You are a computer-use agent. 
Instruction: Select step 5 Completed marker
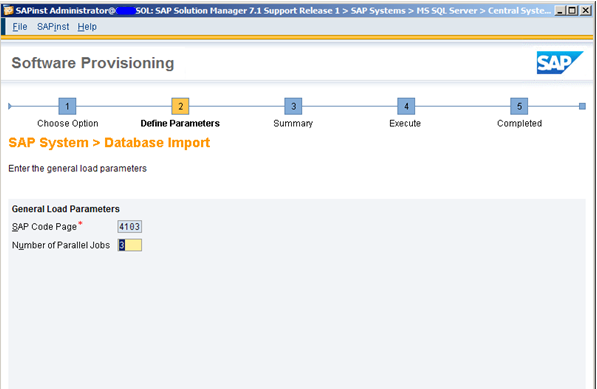coord(519,106)
